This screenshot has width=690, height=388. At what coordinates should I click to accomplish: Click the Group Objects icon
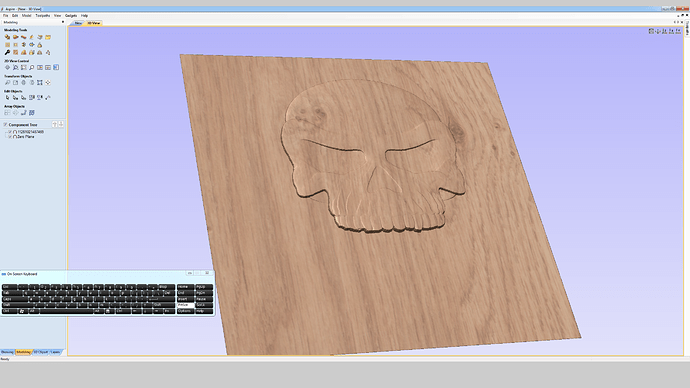(x=32, y=97)
